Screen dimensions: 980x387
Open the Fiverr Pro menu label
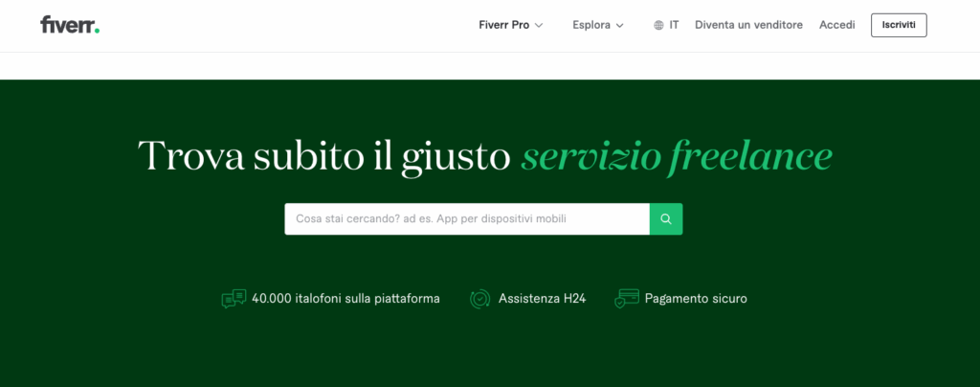[x=503, y=25]
